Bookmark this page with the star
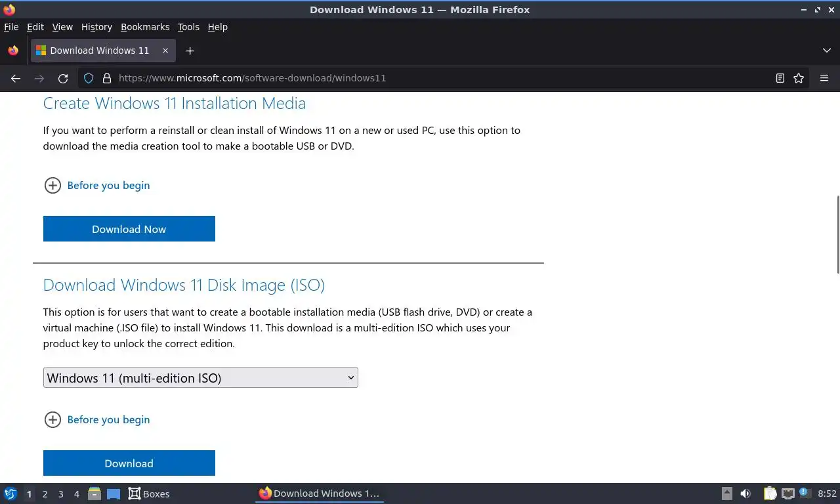 799,78
